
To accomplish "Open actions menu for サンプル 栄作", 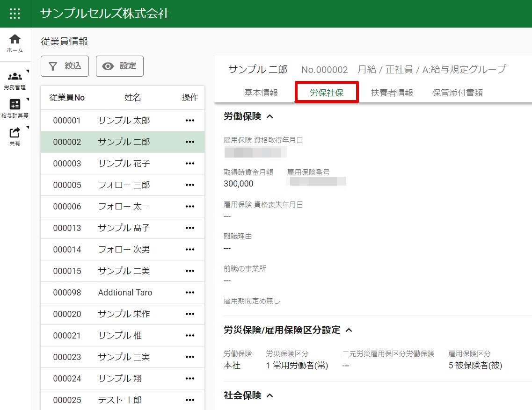I will tap(190, 314).
